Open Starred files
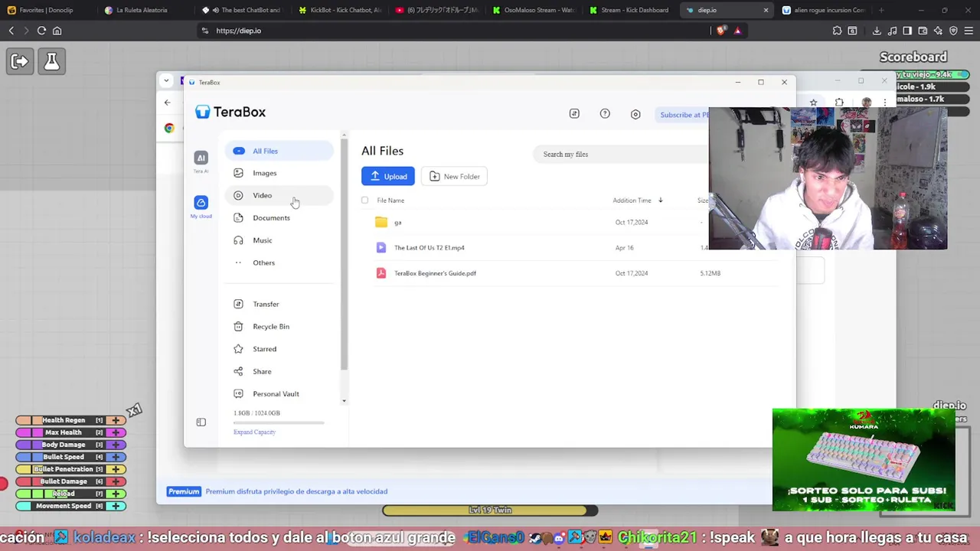 click(279, 349)
